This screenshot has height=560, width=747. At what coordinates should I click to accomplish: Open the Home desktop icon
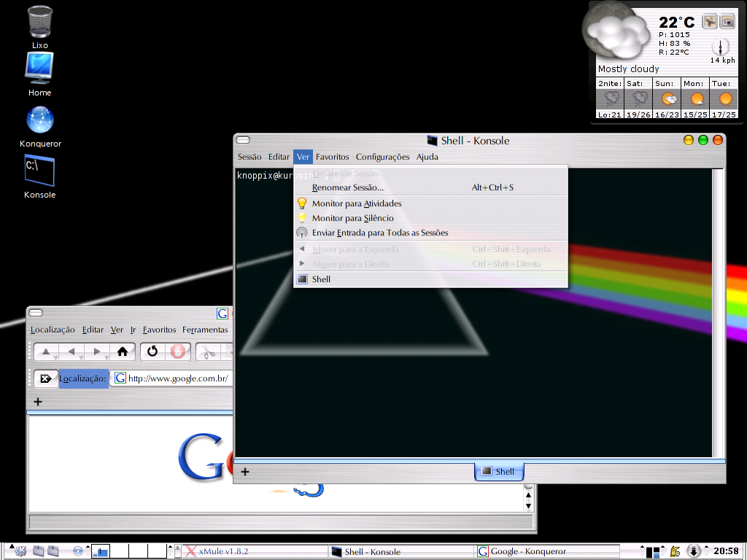[39, 69]
